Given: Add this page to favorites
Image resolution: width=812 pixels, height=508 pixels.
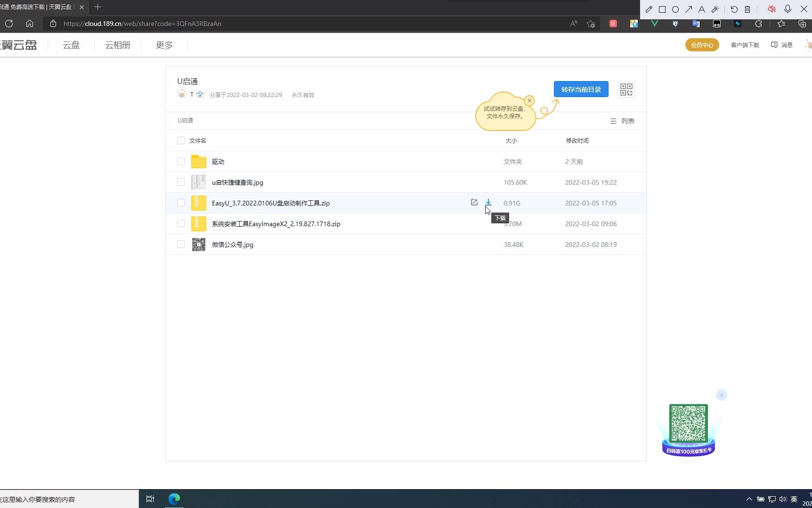Looking at the screenshot, I should pos(591,24).
